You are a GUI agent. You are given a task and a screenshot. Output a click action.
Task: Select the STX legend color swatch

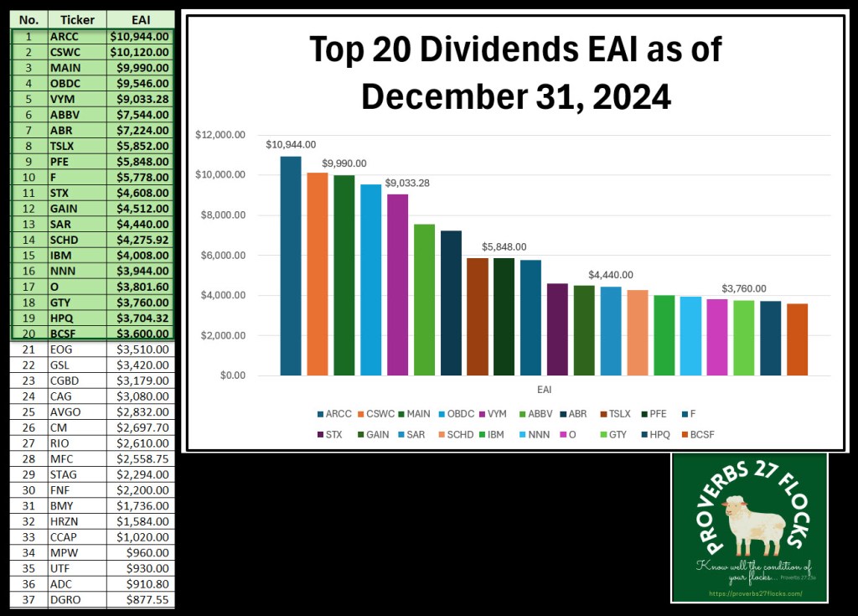pyautogui.click(x=321, y=434)
